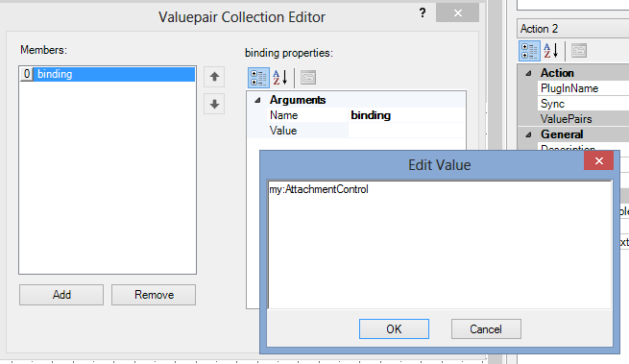This screenshot has width=629, height=364.
Task: Collapse the General category in Action 2 panel
Action: tap(528, 134)
